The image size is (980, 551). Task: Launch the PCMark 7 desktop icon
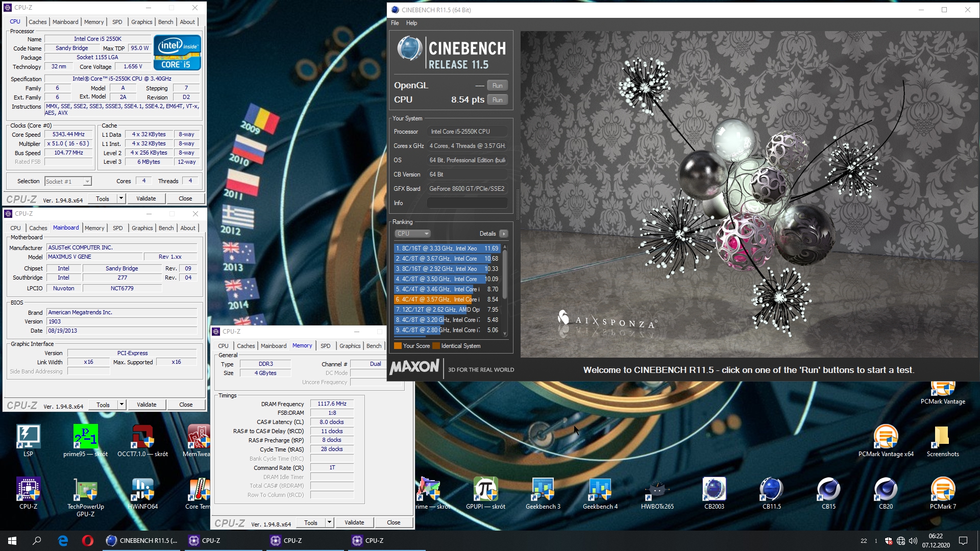943,493
